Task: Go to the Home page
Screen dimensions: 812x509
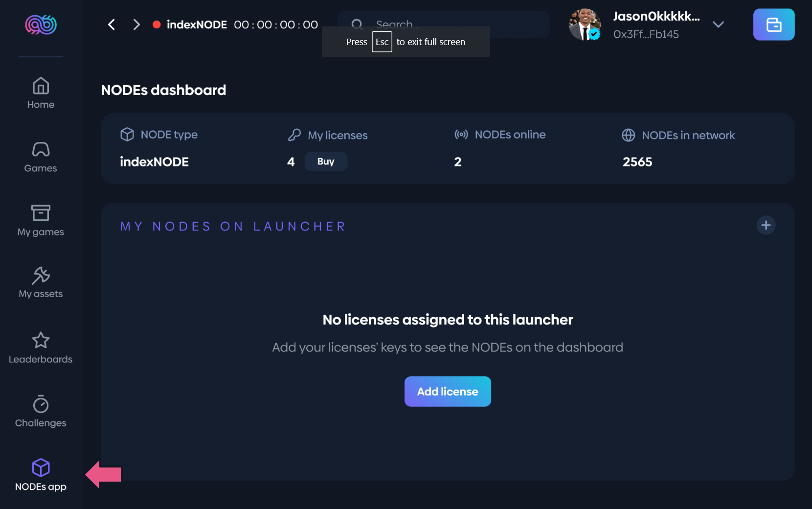Action: pos(41,93)
